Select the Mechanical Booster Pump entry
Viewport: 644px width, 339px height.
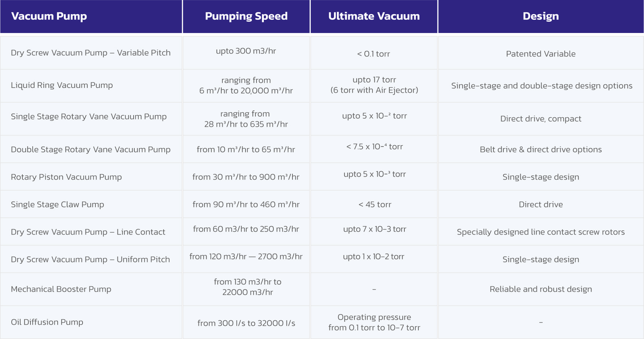(x=61, y=289)
